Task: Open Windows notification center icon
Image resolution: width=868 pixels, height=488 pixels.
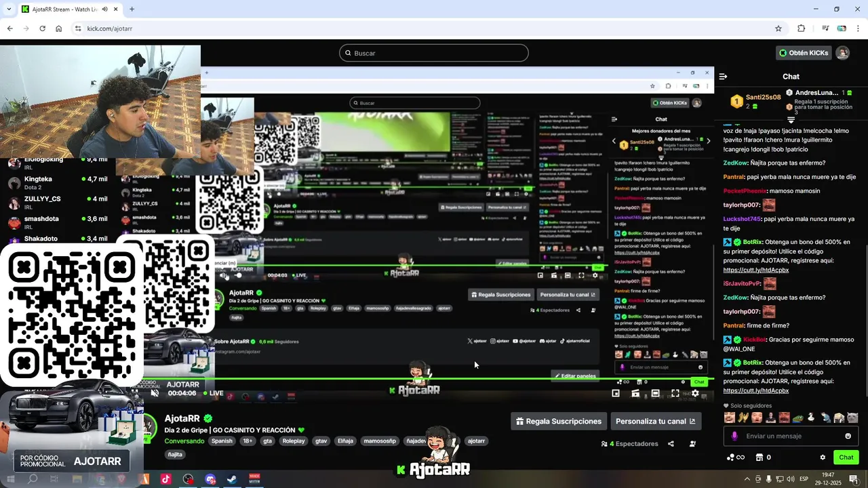Action: tap(853, 479)
